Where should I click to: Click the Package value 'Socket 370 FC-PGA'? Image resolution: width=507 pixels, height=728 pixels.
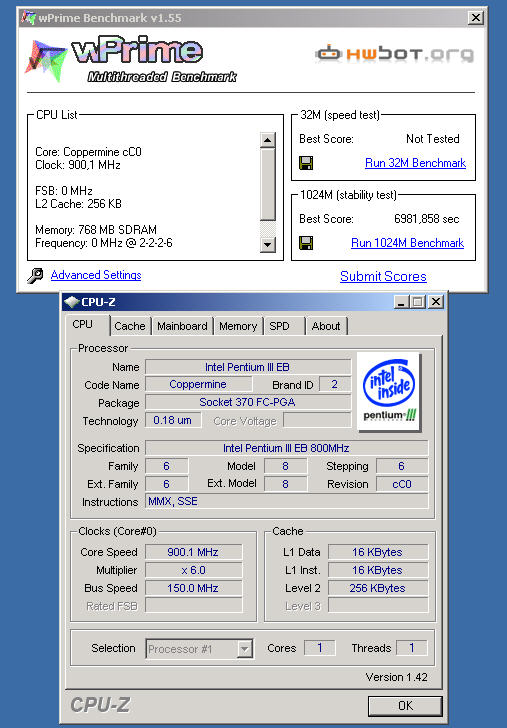click(248, 402)
